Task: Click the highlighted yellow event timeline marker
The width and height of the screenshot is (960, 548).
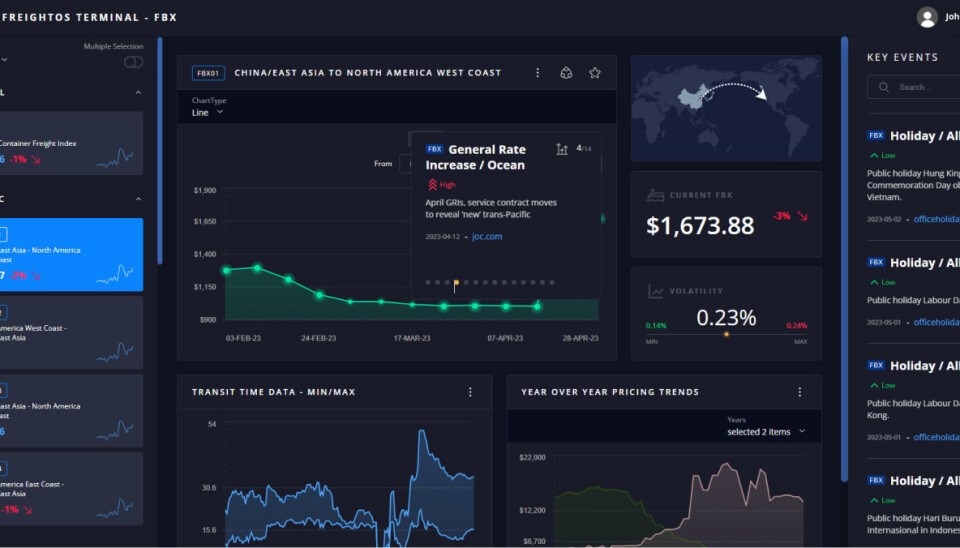Action: [x=456, y=283]
